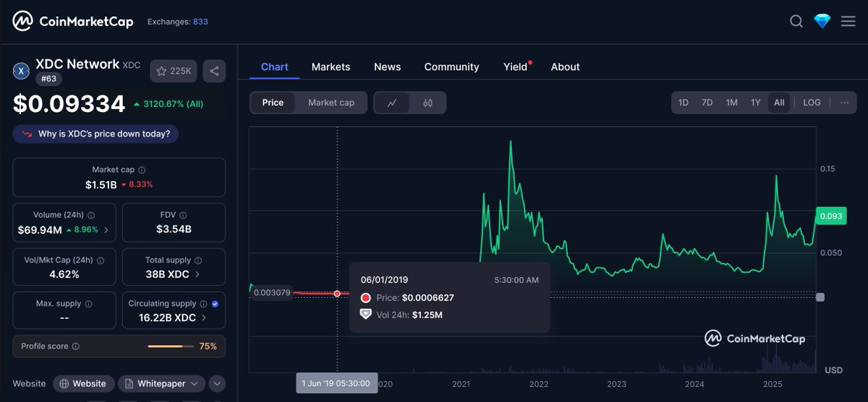Click the Market cap info icon

142,170
